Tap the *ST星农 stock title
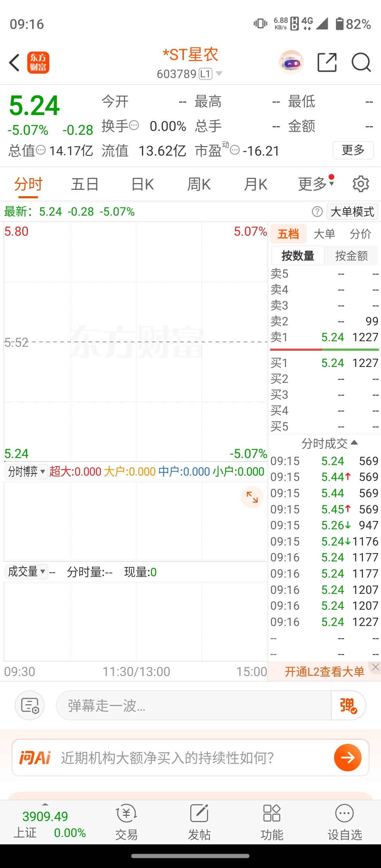Screen dimensions: 381x868 pos(190,55)
